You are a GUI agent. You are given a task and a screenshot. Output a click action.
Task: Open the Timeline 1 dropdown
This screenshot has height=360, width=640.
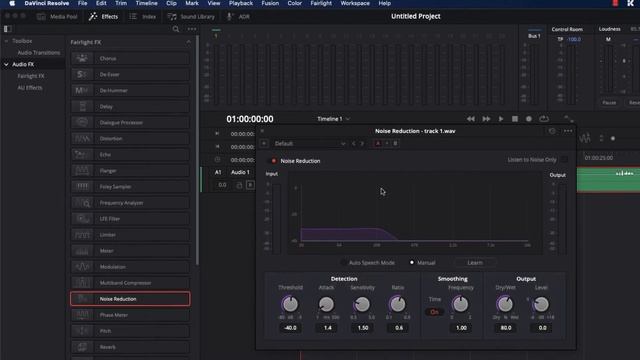coord(333,119)
